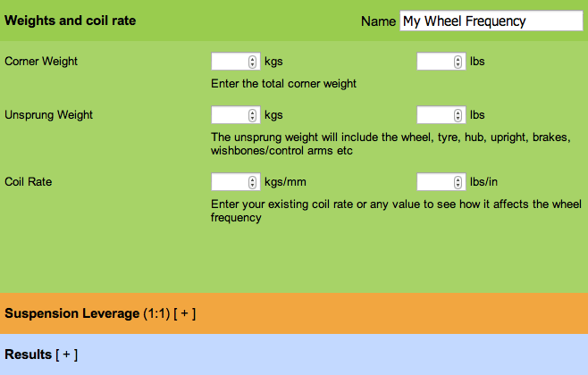Click stepper arrows on Corner Weight lbs

click(x=458, y=62)
